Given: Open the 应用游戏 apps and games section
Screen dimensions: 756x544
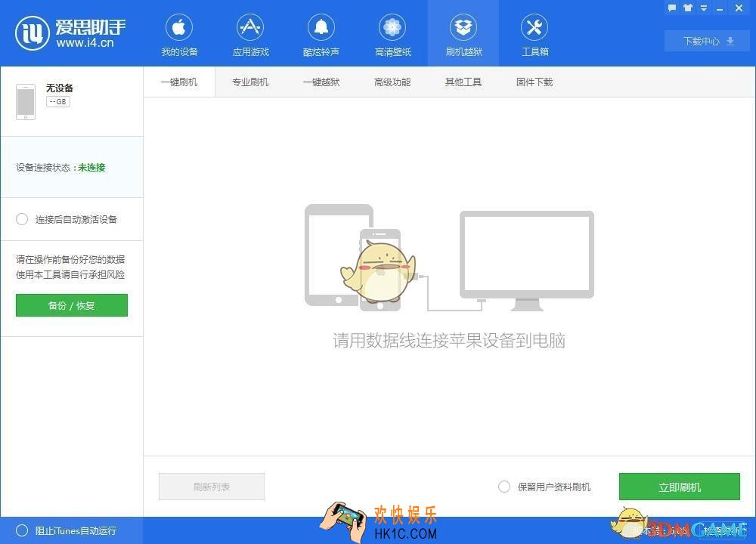Looking at the screenshot, I should pyautogui.click(x=250, y=36).
